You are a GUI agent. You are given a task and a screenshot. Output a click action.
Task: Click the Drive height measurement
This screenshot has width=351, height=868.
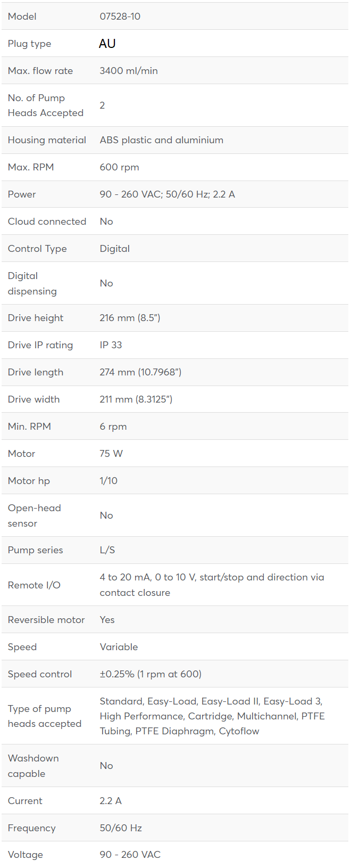[x=130, y=318]
